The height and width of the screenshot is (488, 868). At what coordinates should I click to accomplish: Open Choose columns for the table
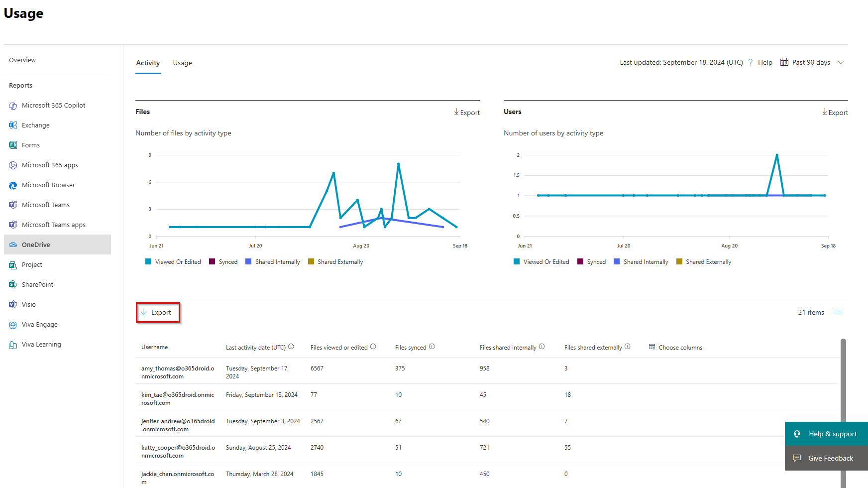pyautogui.click(x=675, y=347)
